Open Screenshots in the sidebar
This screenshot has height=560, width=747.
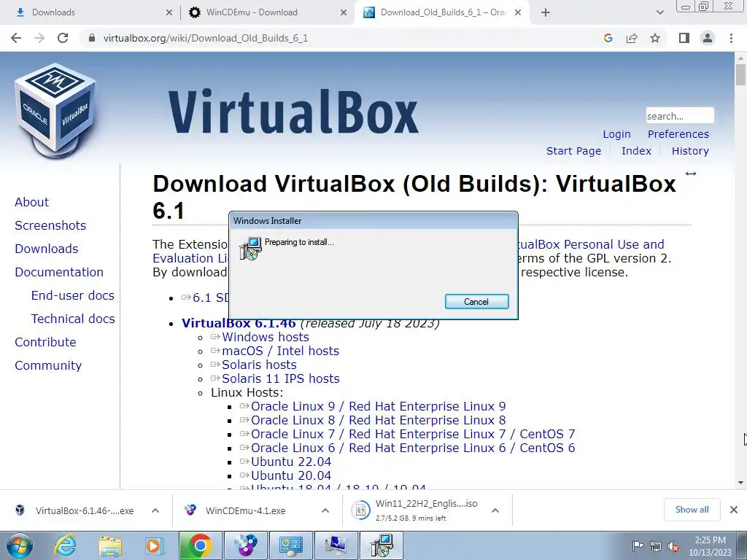(50, 225)
